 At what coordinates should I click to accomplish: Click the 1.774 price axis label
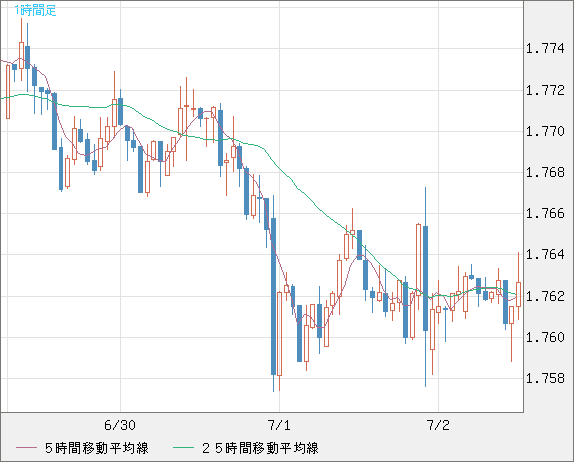pyautogui.click(x=545, y=48)
